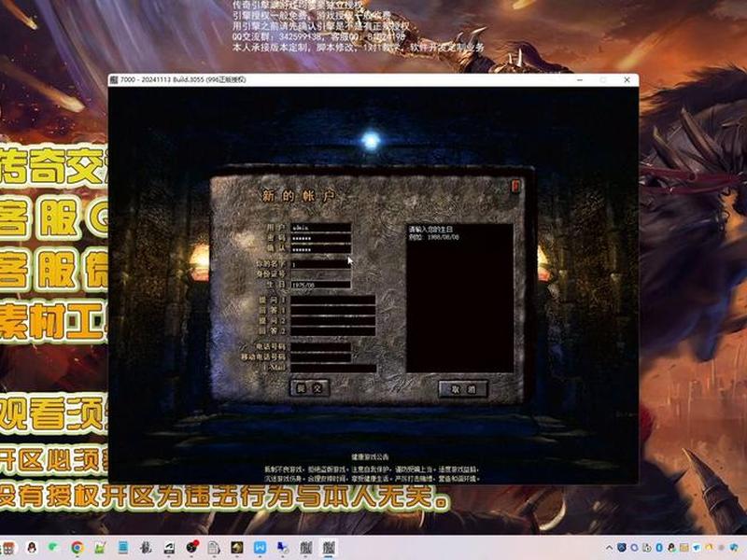Open the blue W app in taskbar
747x560 pixels.
tap(260, 548)
